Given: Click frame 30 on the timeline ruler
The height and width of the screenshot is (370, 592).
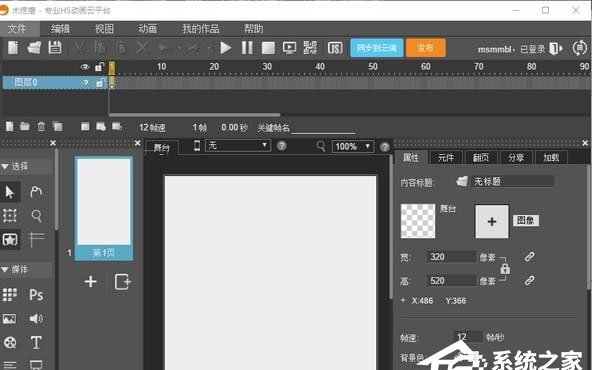Looking at the screenshot, I should coord(267,67).
